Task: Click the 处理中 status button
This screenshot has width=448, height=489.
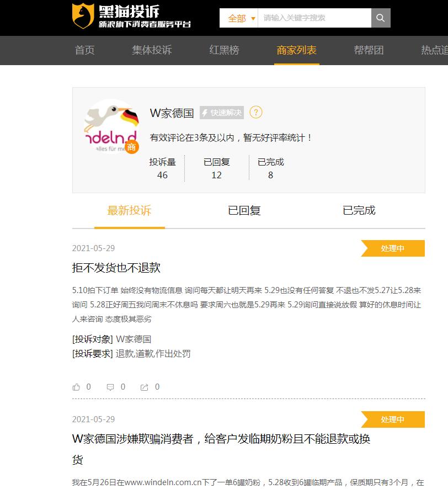Action: point(393,248)
